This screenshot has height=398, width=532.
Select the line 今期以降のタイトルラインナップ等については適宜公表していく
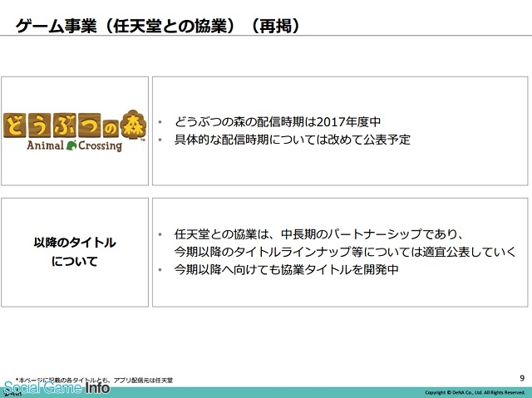pos(345,252)
